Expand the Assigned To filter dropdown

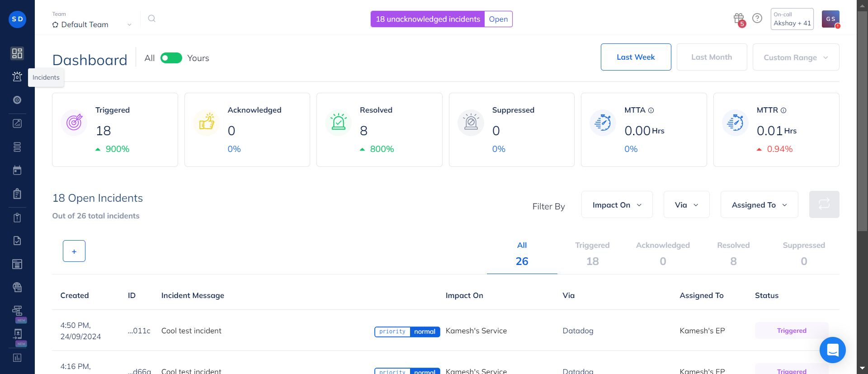pyautogui.click(x=759, y=205)
